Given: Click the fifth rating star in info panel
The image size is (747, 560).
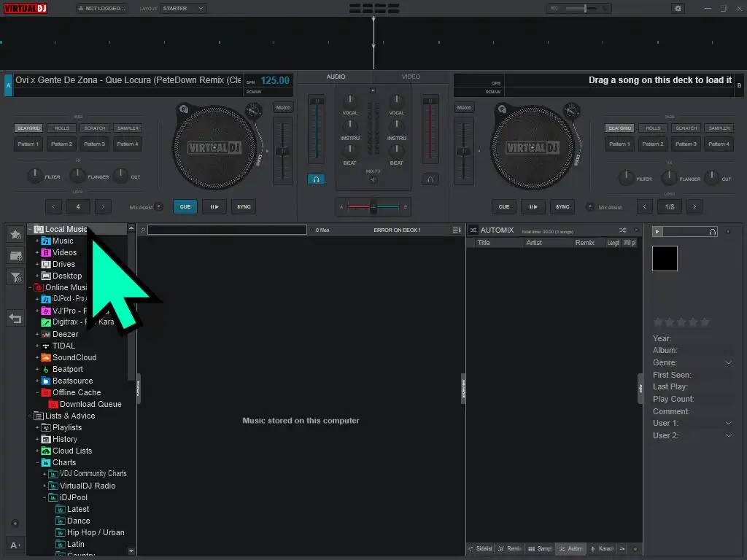Looking at the screenshot, I should point(705,322).
